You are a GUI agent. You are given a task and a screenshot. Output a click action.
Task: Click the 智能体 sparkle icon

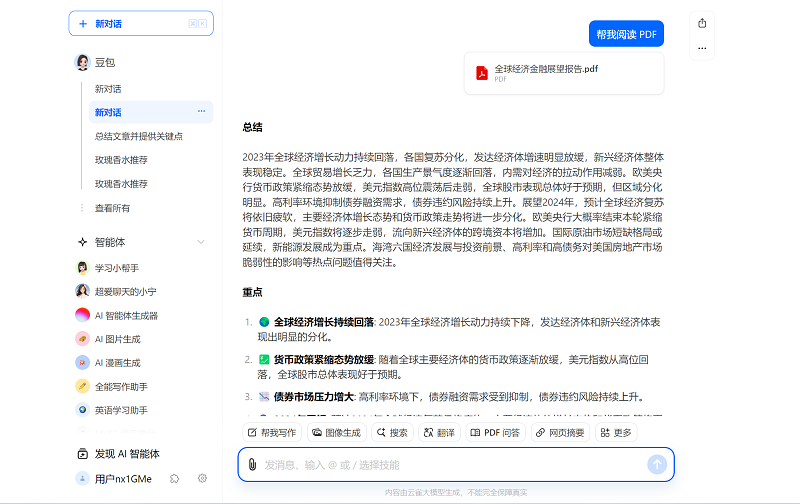click(x=82, y=242)
